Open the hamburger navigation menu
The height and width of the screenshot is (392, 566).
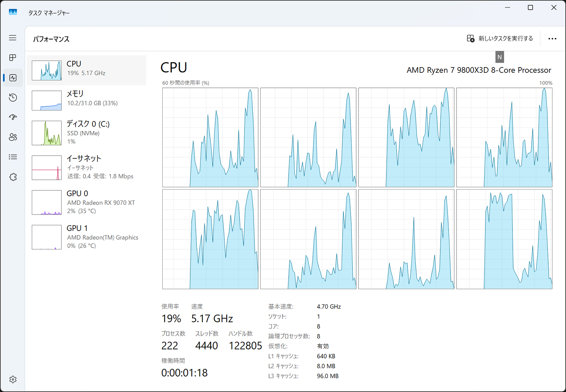point(13,38)
